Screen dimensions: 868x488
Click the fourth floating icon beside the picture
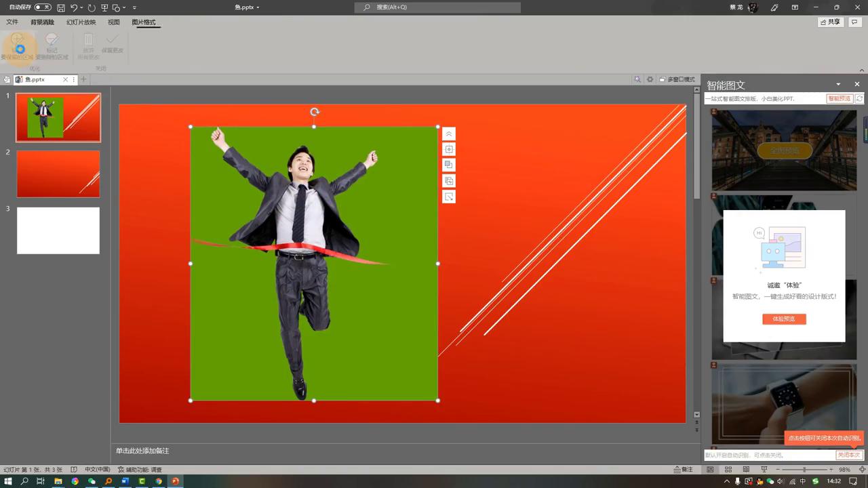448,181
